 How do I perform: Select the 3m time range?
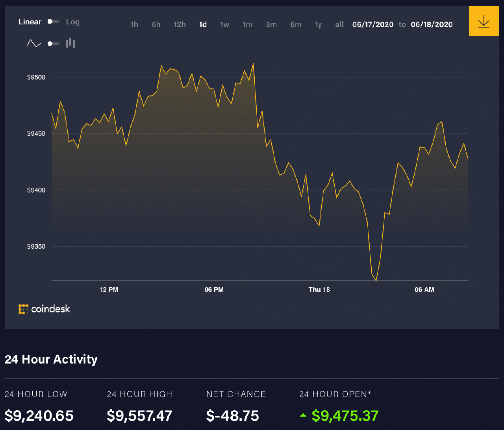271,24
